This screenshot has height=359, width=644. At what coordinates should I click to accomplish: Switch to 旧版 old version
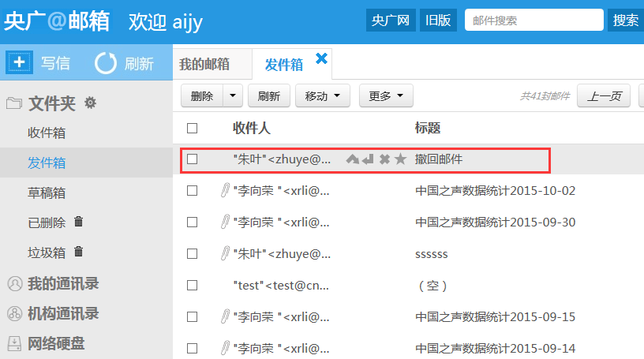(438, 20)
